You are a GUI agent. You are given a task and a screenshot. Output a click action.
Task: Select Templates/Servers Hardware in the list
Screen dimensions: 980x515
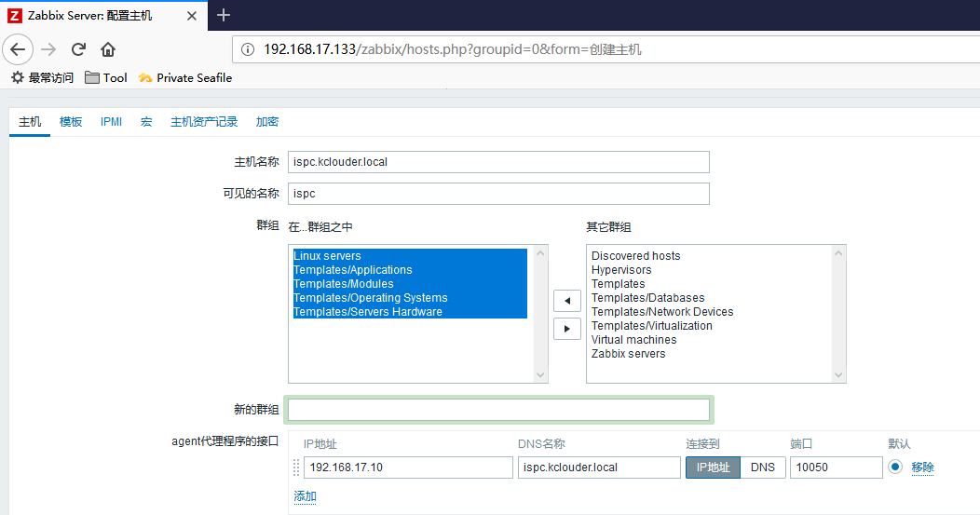[x=410, y=312]
